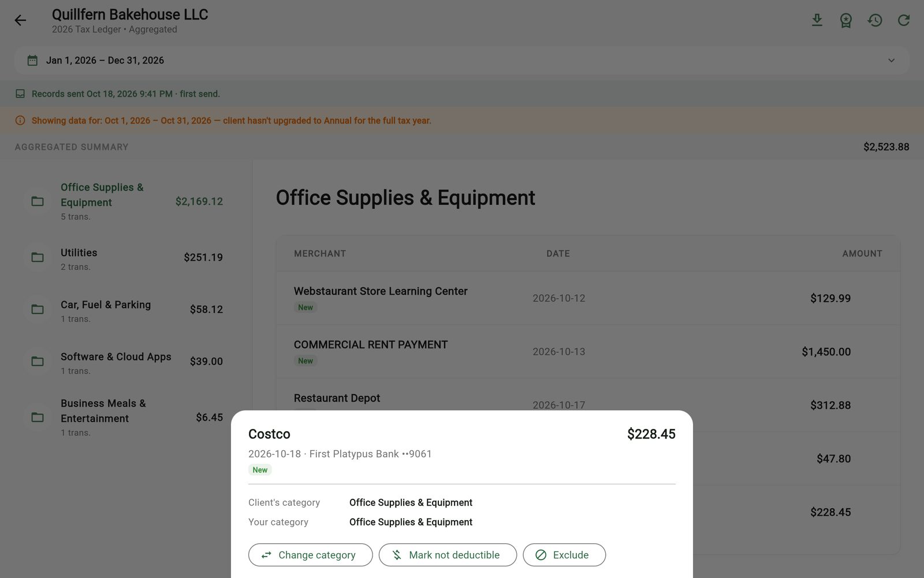
Task: Click the Business Meals & Entertainment folder icon
Action: (38, 417)
